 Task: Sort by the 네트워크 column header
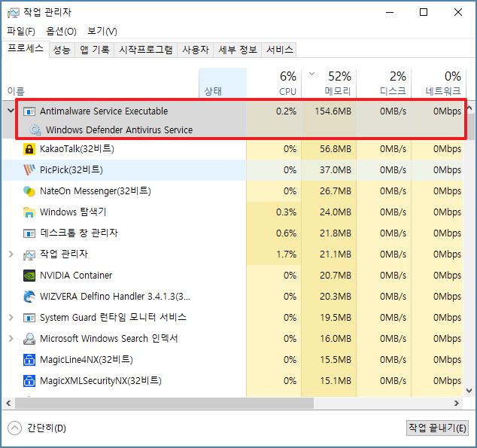coord(439,83)
